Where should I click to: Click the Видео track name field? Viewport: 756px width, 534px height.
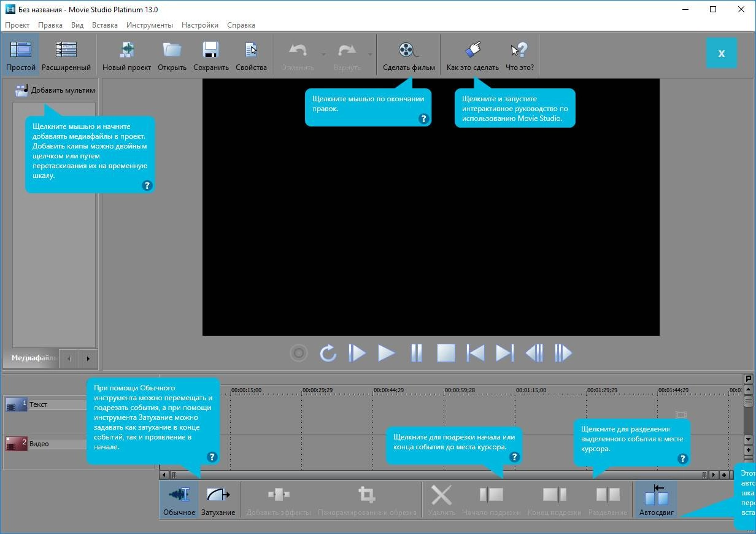[x=57, y=444]
